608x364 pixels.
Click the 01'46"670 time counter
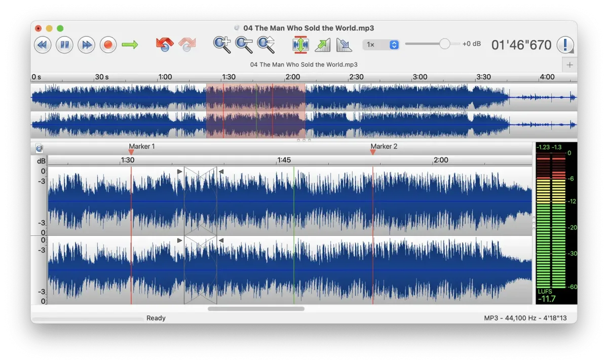click(x=521, y=45)
